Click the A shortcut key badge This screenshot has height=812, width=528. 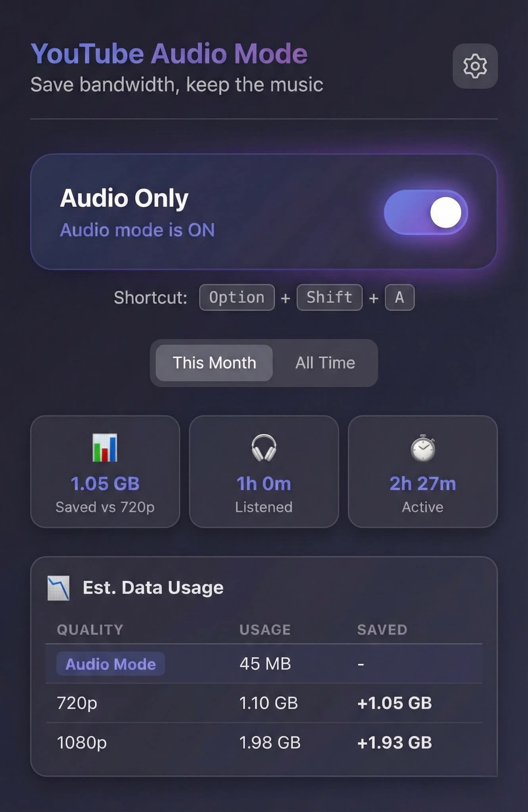click(x=399, y=297)
